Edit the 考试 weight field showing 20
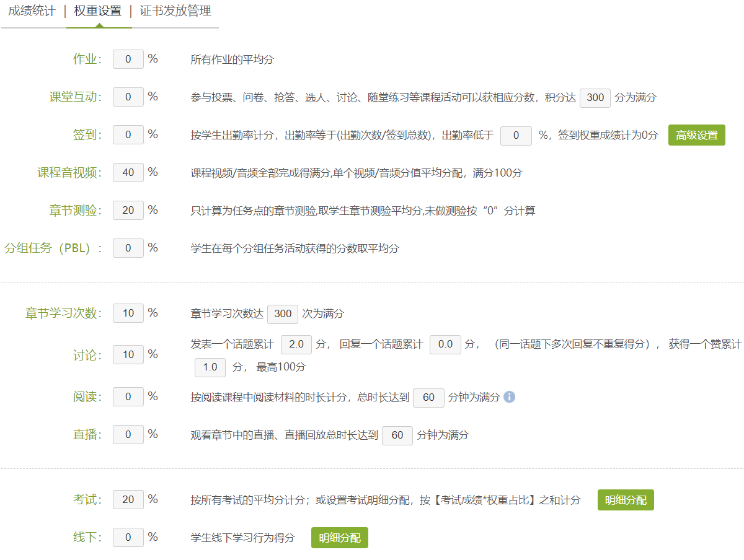The height and width of the screenshot is (560, 744). coord(128,499)
